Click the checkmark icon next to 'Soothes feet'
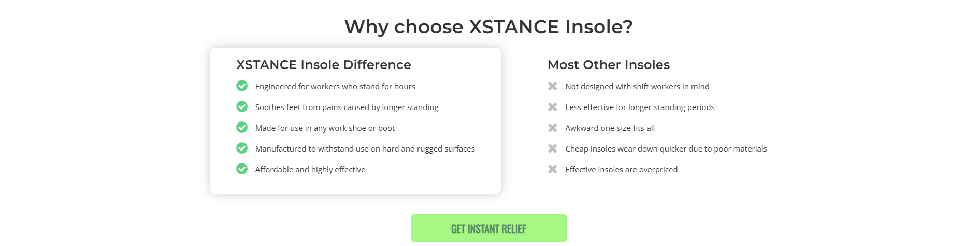 coord(242,106)
